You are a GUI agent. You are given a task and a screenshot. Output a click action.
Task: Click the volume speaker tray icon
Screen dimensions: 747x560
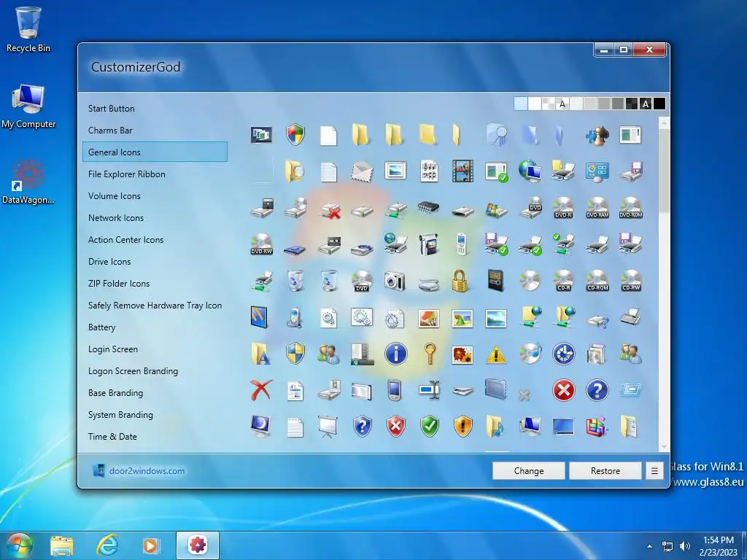point(685,546)
